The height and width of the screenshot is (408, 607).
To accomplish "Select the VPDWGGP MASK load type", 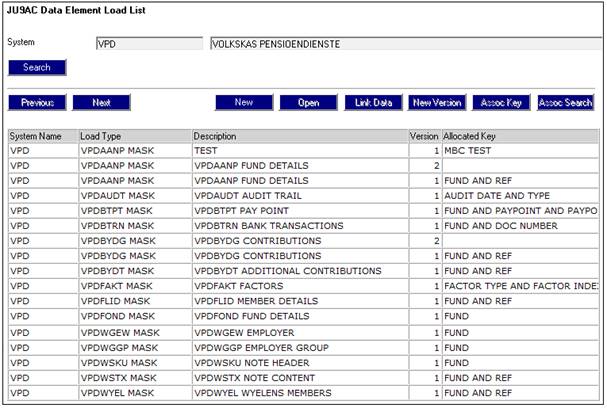I will (135, 348).
